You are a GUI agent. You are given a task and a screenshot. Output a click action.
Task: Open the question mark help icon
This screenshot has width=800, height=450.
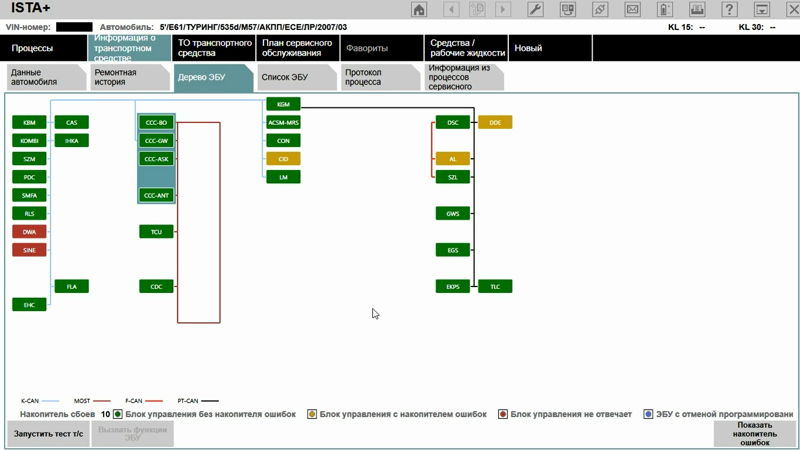pyautogui.click(x=728, y=10)
